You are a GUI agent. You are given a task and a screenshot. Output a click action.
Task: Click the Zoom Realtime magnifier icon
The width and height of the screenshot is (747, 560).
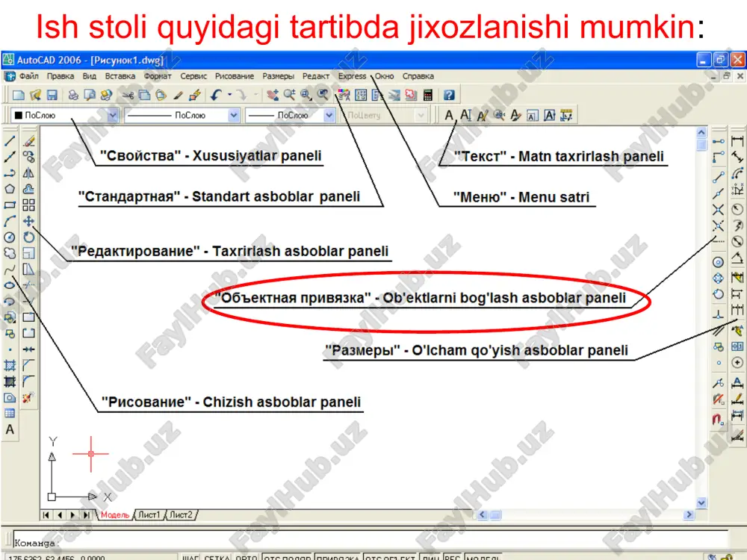[289, 96]
